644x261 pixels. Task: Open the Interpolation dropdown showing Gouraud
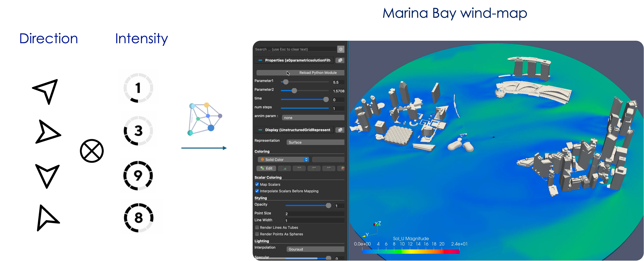point(315,249)
